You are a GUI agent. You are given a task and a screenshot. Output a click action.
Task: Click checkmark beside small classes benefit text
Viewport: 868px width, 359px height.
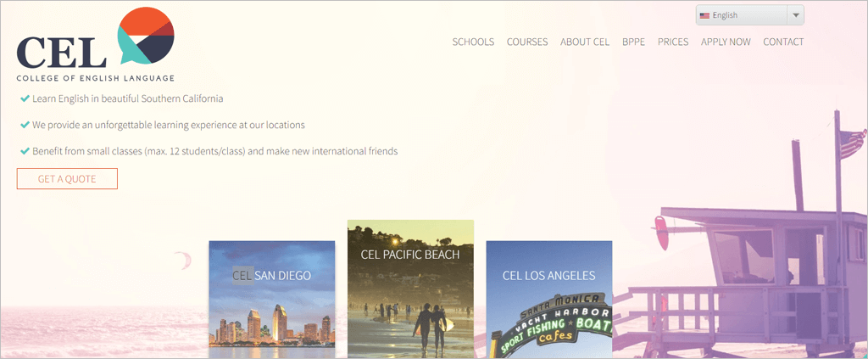[x=25, y=151]
